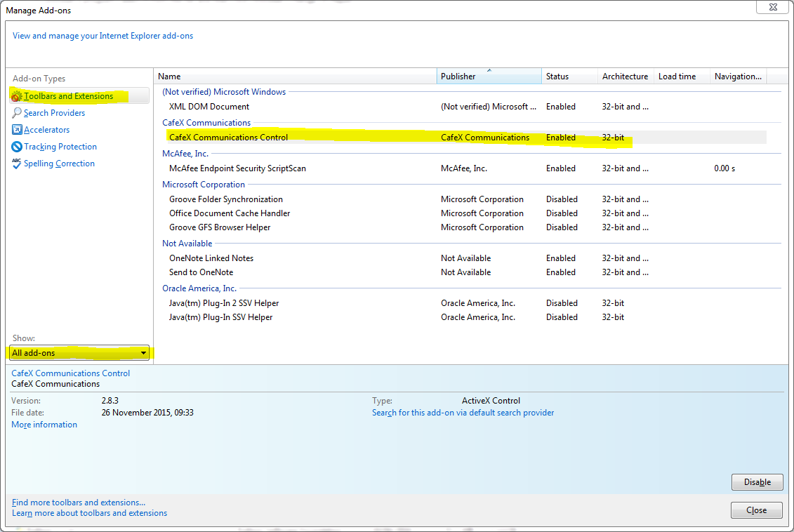Click the 2.8.3 version value
794x532 pixels.
tap(110, 400)
